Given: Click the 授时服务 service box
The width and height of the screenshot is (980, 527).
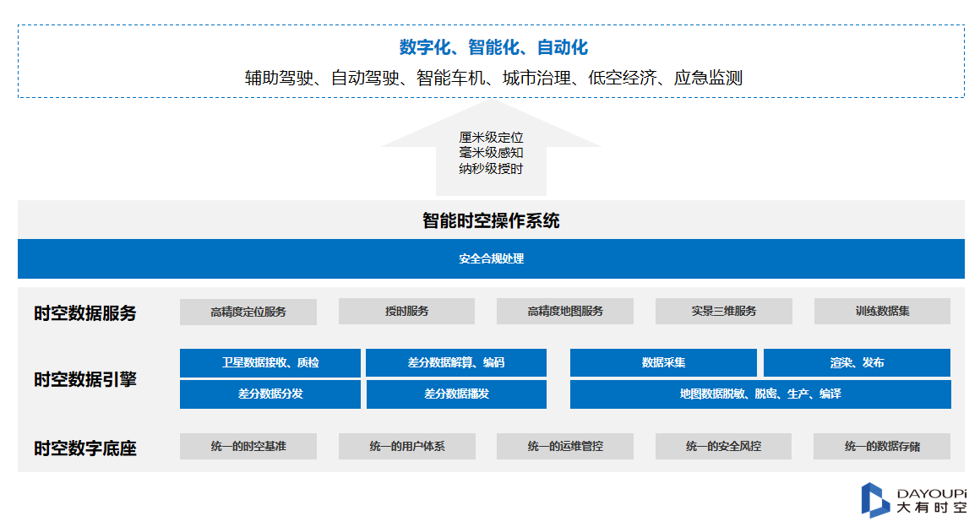Looking at the screenshot, I should tap(406, 311).
